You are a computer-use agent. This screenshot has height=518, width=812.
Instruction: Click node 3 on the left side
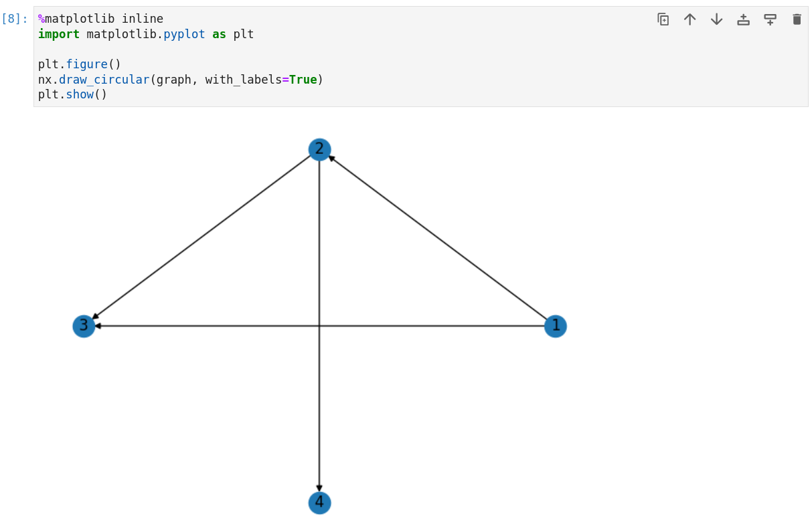click(x=84, y=326)
